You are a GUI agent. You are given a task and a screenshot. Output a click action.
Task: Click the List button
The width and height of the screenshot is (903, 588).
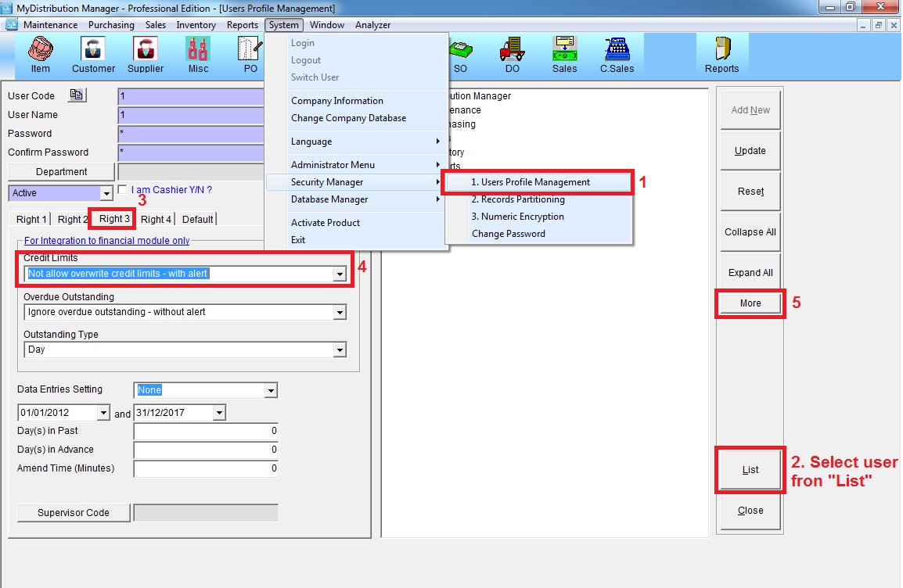(x=750, y=470)
